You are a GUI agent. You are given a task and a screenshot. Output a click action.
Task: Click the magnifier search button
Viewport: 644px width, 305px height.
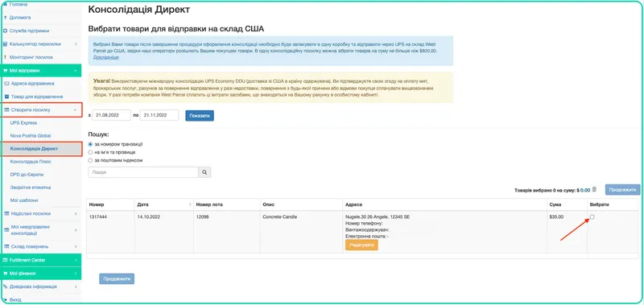click(x=204, y=172)
